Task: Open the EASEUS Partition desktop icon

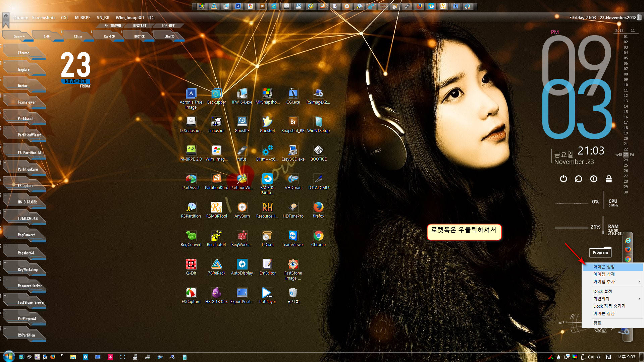Action: (267, 184)
